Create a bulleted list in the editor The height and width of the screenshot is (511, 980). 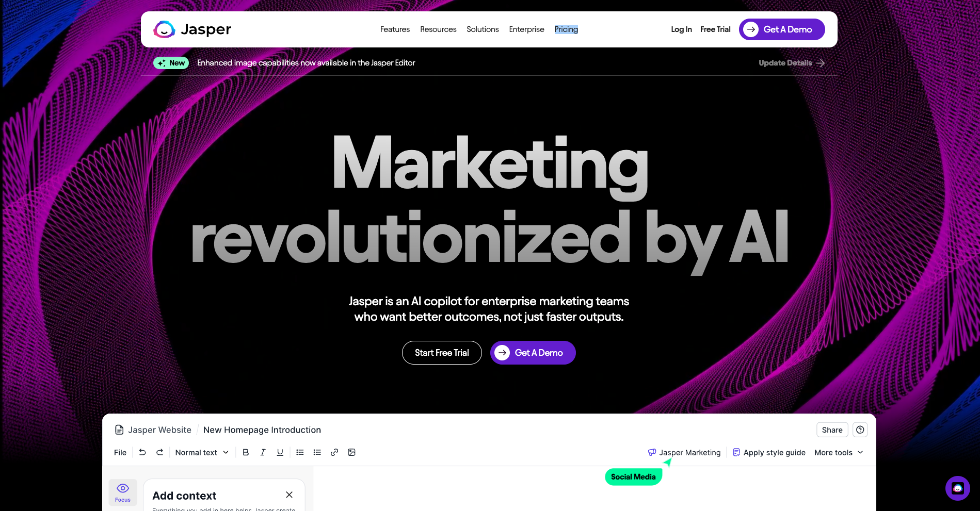(300, 452)
